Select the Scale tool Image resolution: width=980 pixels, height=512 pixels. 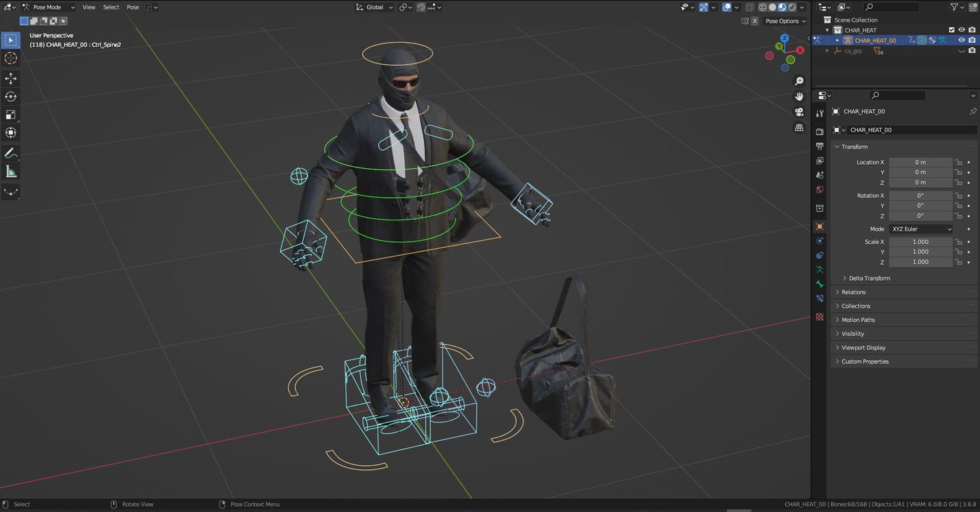pos(11,114)
